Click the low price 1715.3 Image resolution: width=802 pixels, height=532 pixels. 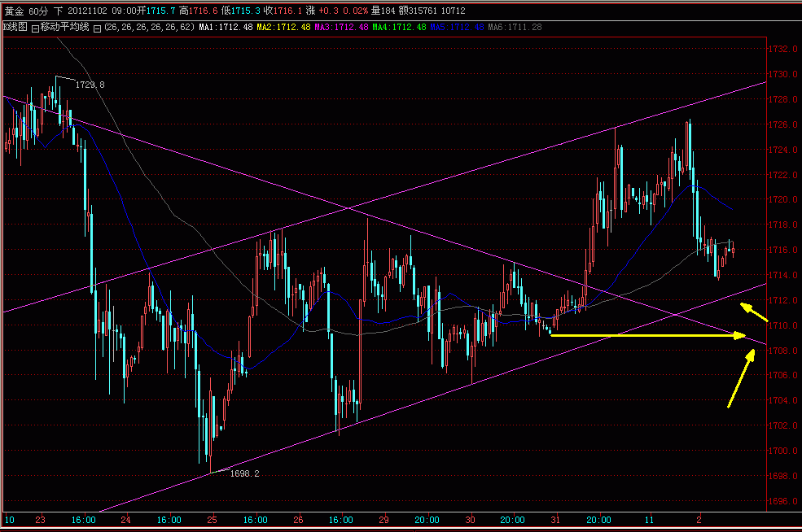pos(246,11)
